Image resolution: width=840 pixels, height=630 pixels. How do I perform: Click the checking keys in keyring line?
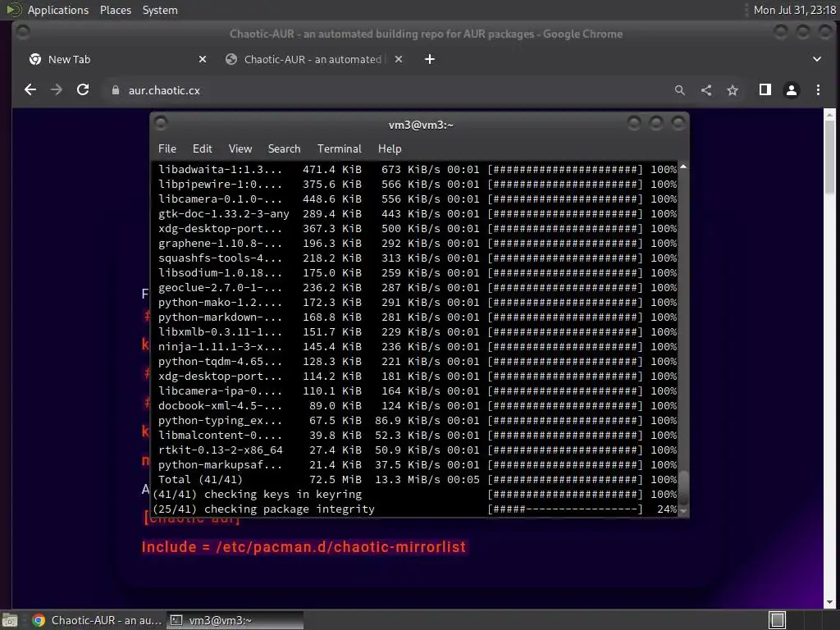click(x=415, y=495)
